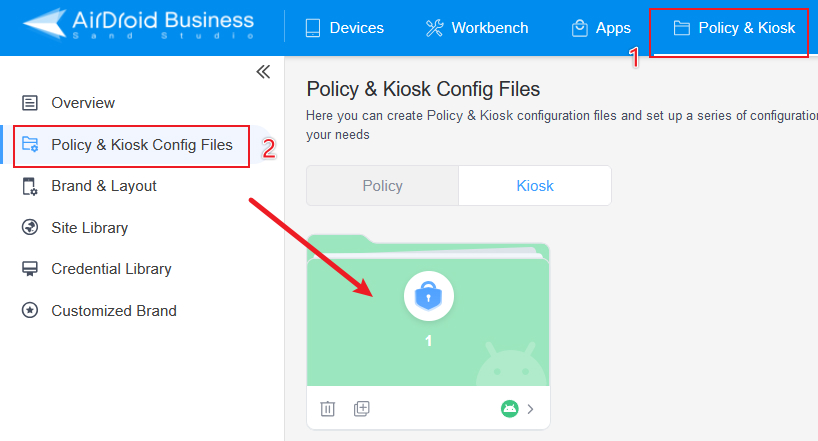This screenshot has height=441, width=818.
Task: Switch to the Kiosk tab
Action: (x=535, y=186)
